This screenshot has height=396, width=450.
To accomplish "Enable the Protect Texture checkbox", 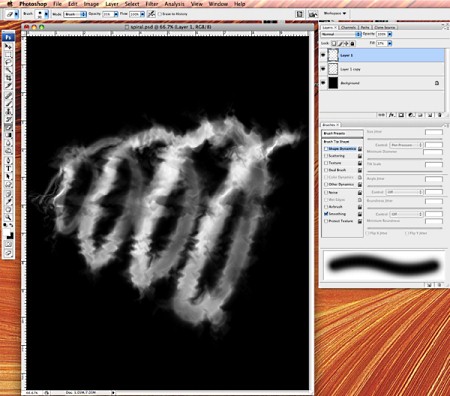I will pos(326,221).
